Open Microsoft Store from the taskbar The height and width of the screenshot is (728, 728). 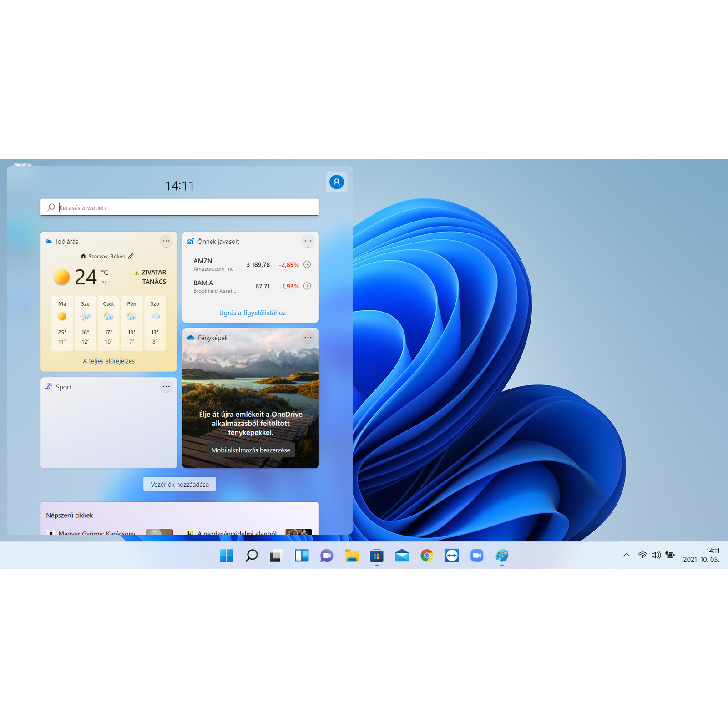376,556
